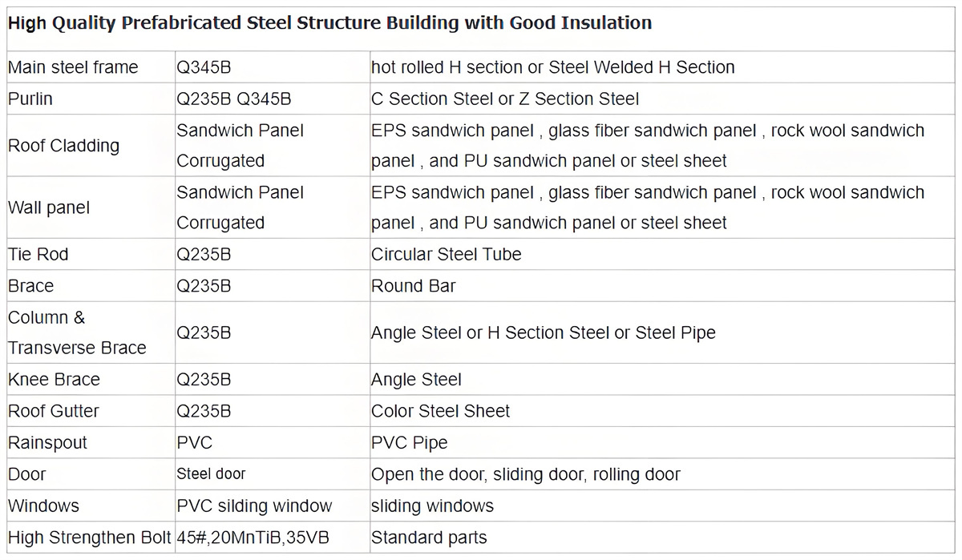The image size is (962, 560).
Task: Select the 'Main steel frame' cell
Action: coord(91,67)
